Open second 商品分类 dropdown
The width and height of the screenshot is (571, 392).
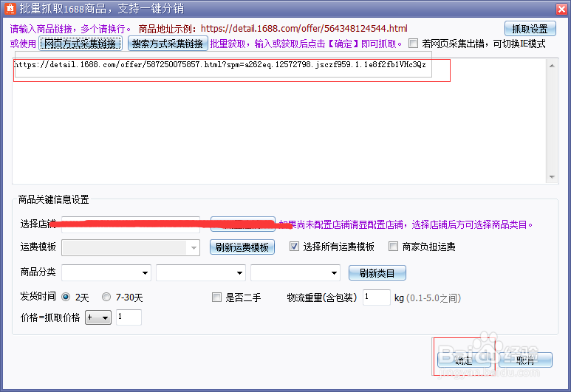201,273
